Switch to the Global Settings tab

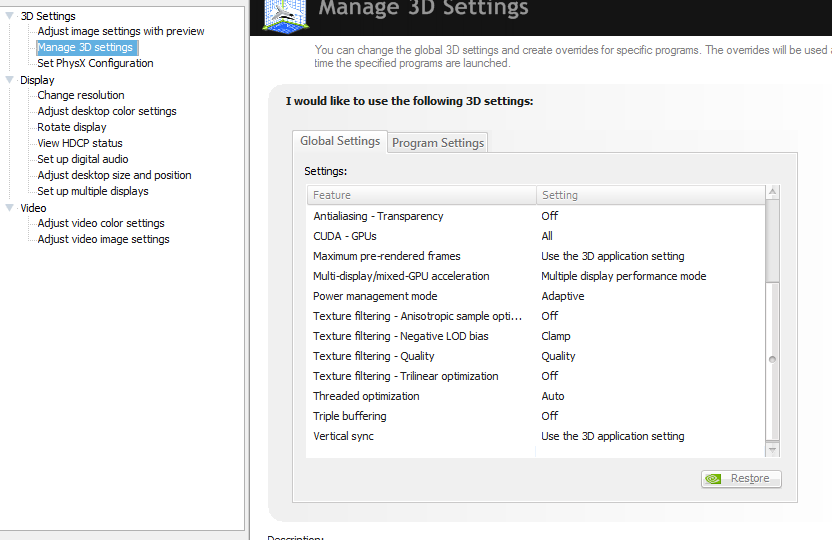click(340, 141)
